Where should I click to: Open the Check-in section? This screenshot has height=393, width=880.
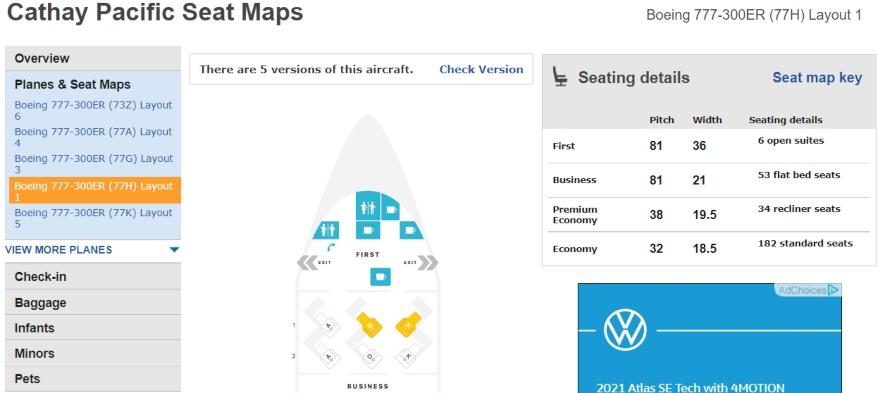point(93,277)
